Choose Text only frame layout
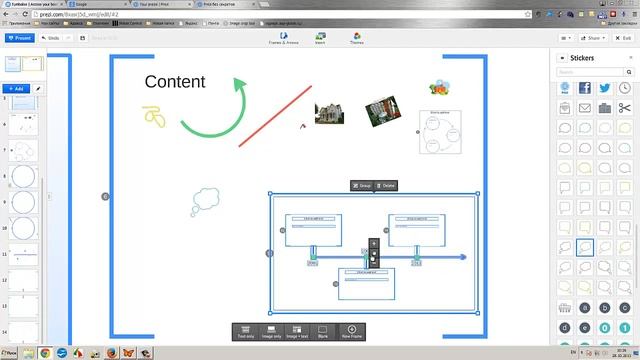The width and height of the screenshot is (640, 360). click(x=246, y=332)
